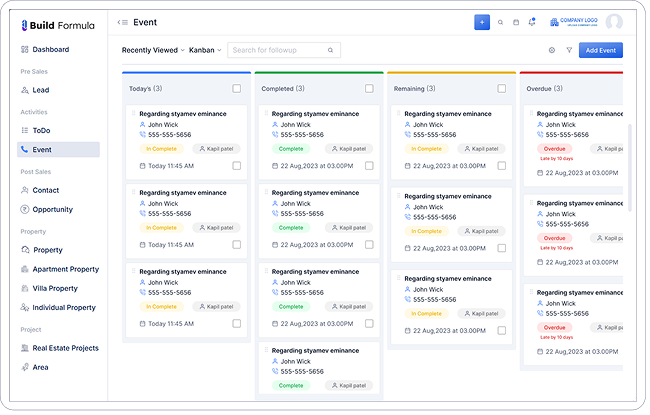Click the Overdue status badge on first overdue card
The height and width of the screenshot is (415, 650).
(554, 148)
